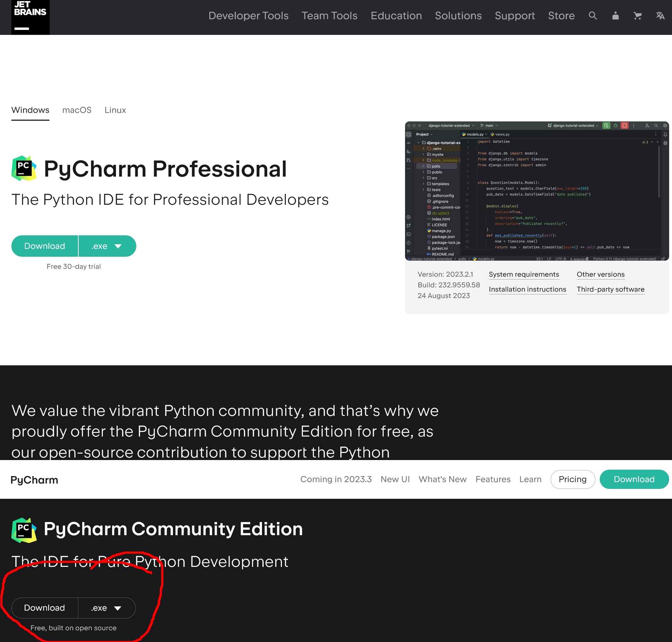Screen dimensions: 672x642
Task: Click the Pricing button
Action: pyautogui.click(x=572, y=479)
